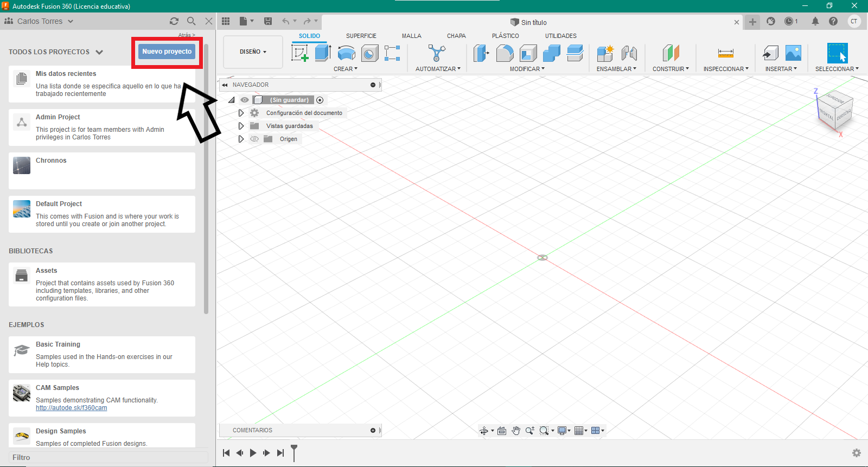Open the notifications bell
Viewport: 868px width, 467px height.
(815, 21)
